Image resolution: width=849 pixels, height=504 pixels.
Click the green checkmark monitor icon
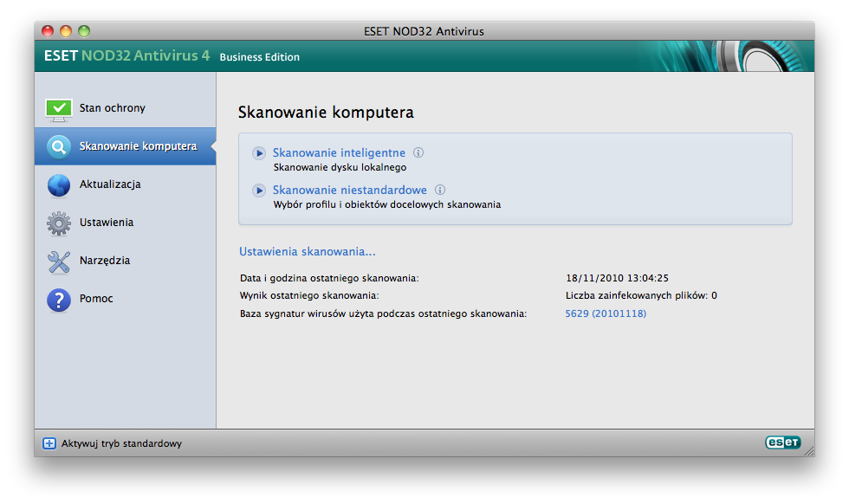59,109
